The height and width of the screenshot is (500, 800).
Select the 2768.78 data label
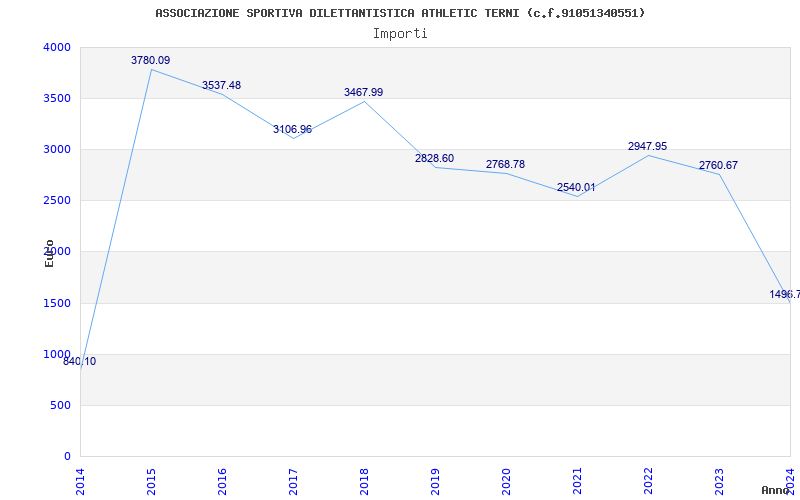[x=505, y=164]
